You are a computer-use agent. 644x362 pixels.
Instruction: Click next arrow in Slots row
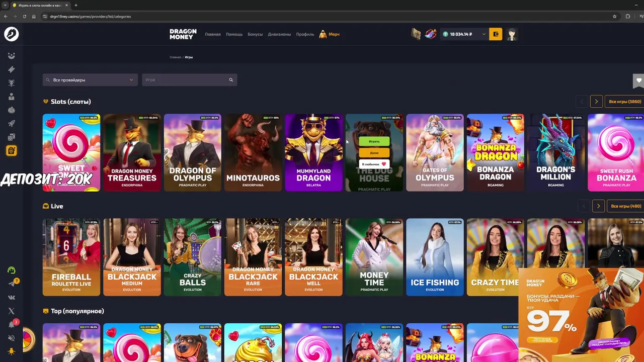596,102
